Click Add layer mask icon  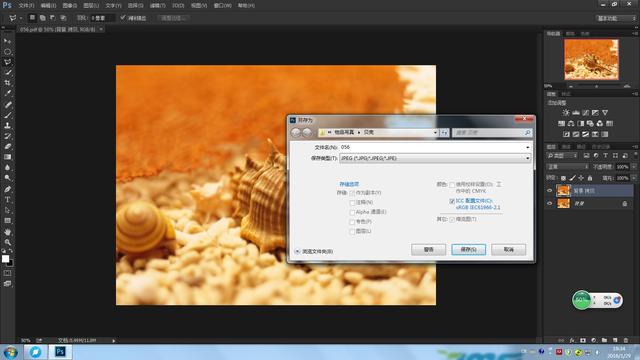coord(583,340)
